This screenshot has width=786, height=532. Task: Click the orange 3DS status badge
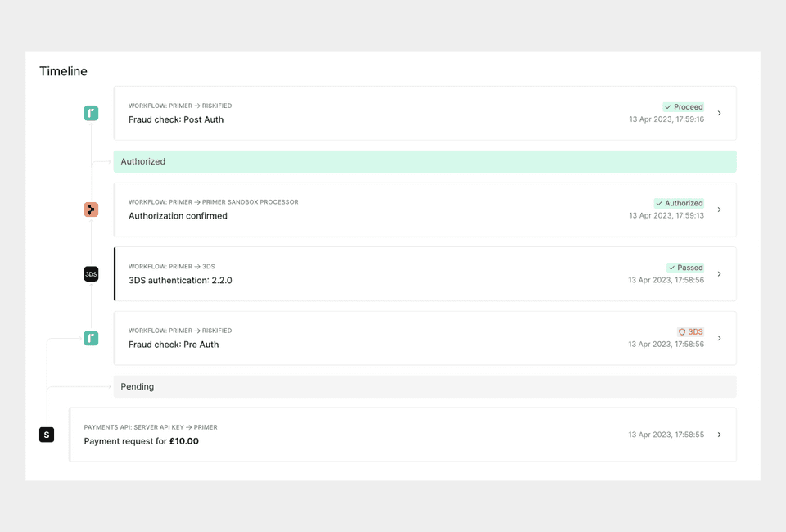(690, 331)
